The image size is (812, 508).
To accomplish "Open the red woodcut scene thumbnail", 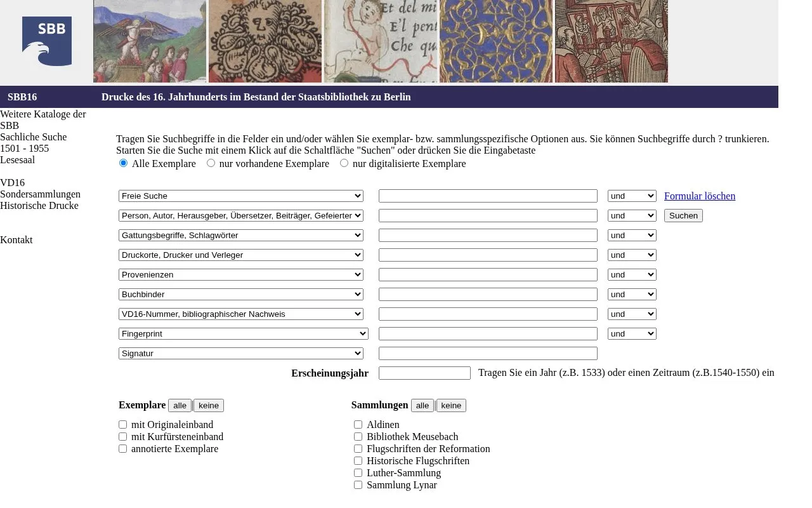I will [x=612, y=41].
